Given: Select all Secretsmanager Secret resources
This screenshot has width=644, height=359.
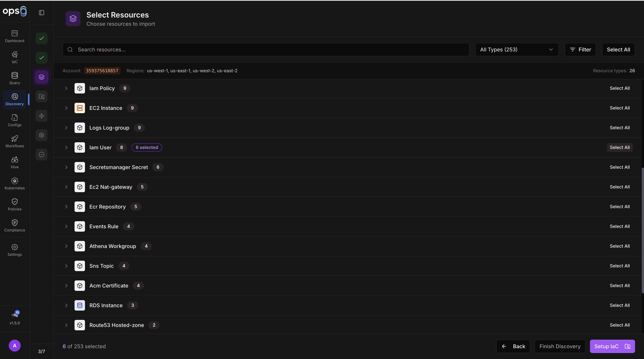Looking at the screenshot, I should [x=620, y=167].
